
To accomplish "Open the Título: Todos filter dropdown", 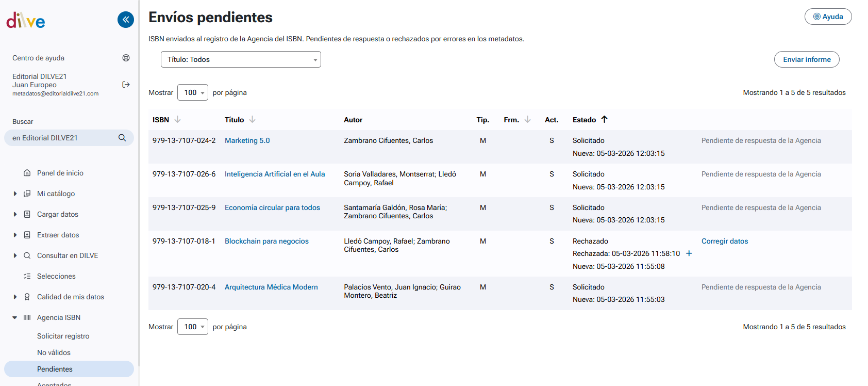I will (241, 59).
